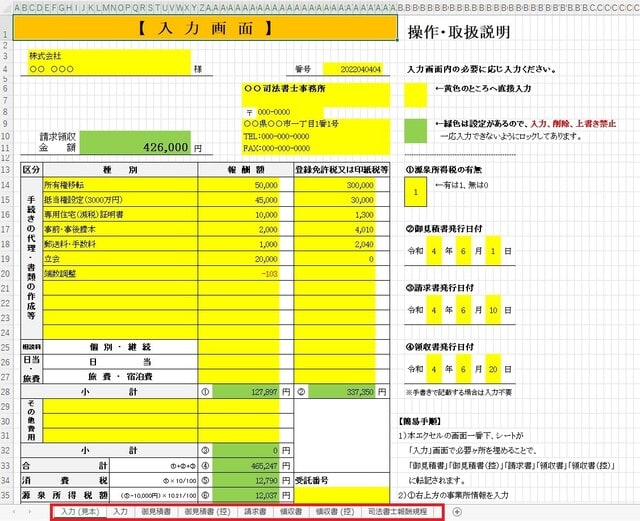Select the 領収書発行日付 day cell showing 20
The height and width of the screenshot is (521, 640).
tap(493, 369)
